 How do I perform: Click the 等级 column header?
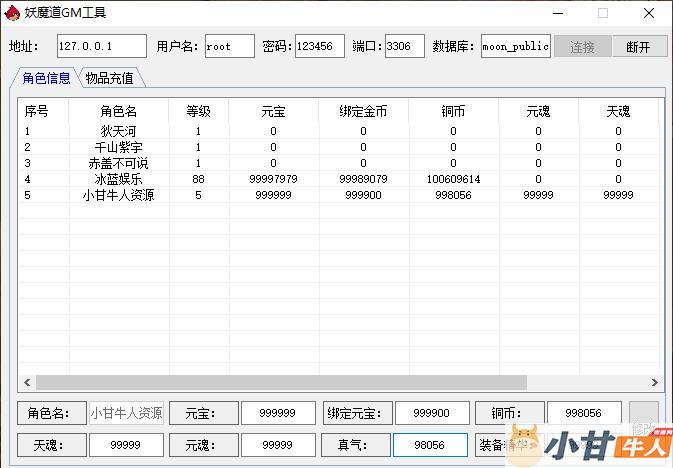pos(198,111)
